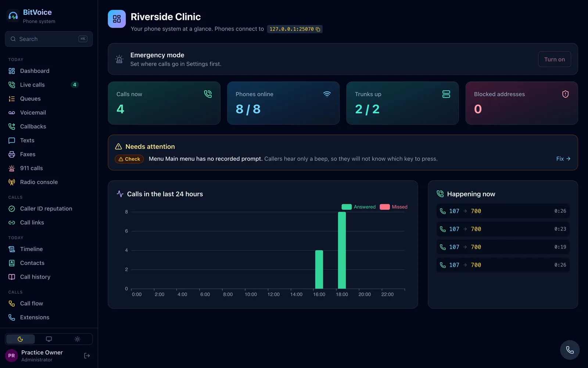Image resolution: width=588 pixels, height=368 pixels.
Task: Switch to light theme sun toggle
Action: coord(77,339)
